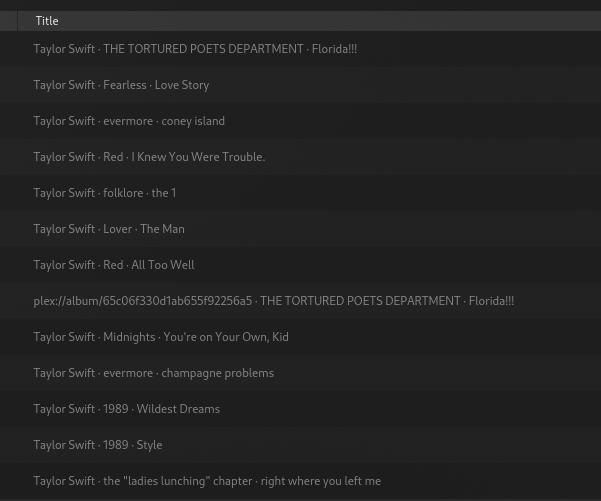
Task: Select 'Fearless · Love Story' row
Action: click(300, 85)
